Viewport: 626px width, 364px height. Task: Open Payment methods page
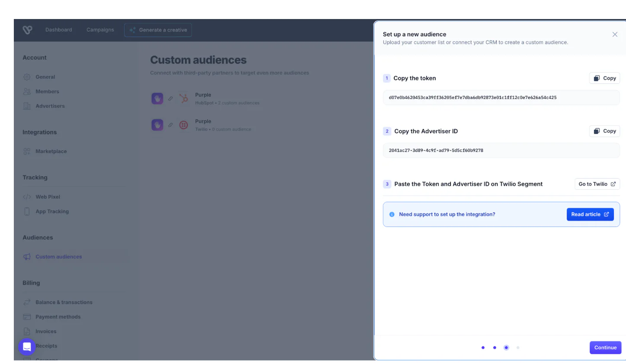click(58, 317)
